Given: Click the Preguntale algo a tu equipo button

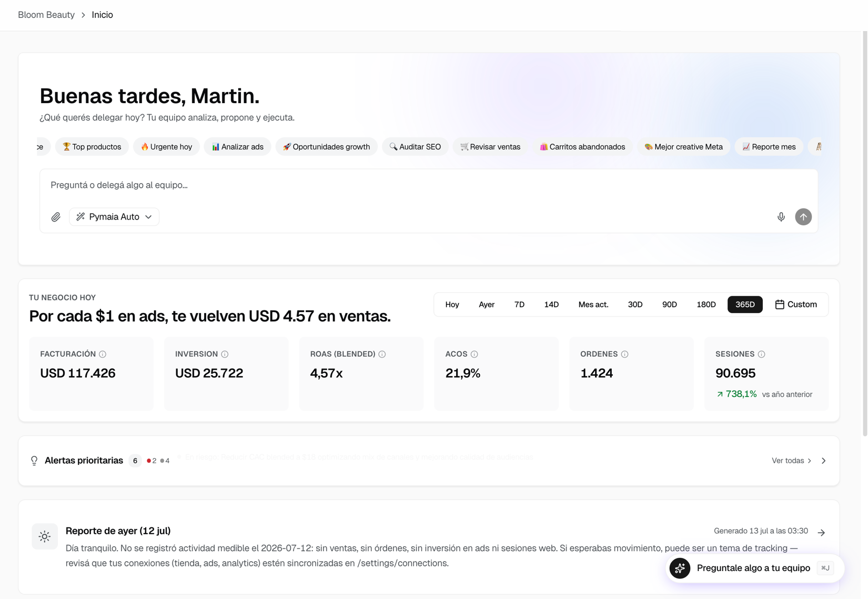Looking at the screenshot, I should (x=755, y=568).
